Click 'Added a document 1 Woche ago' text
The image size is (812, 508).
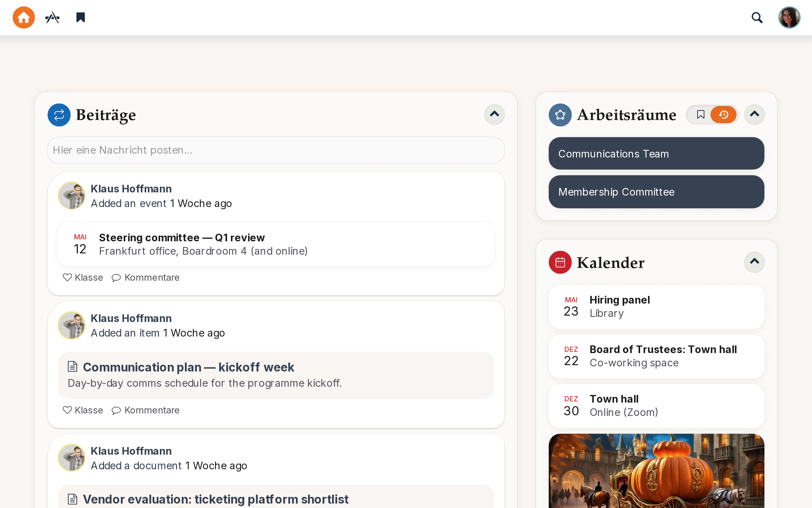(x=169, y=466)
